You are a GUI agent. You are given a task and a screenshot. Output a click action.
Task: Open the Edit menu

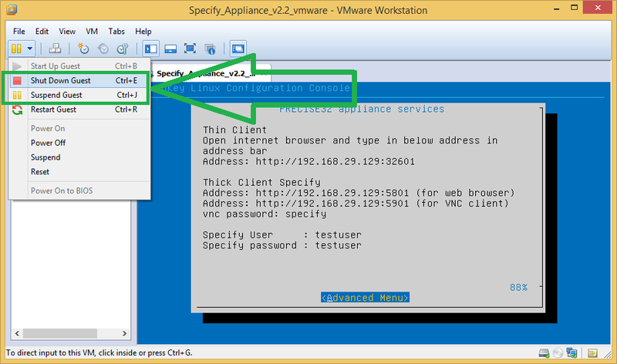[x=42, y=31]
